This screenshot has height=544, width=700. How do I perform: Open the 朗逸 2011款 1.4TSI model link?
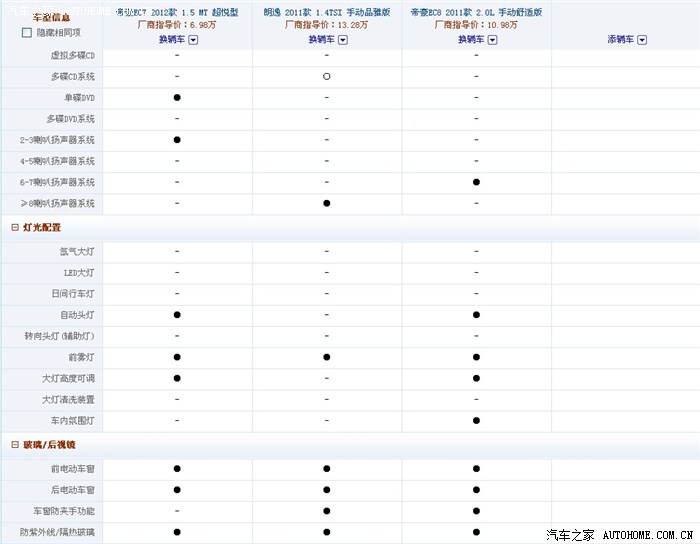pos(327,12)
